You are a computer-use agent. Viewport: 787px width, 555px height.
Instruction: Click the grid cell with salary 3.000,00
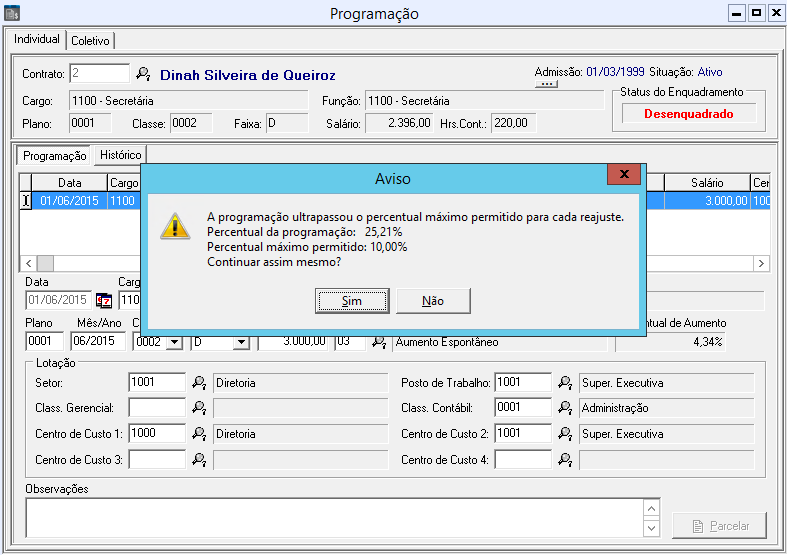(707, 201)
